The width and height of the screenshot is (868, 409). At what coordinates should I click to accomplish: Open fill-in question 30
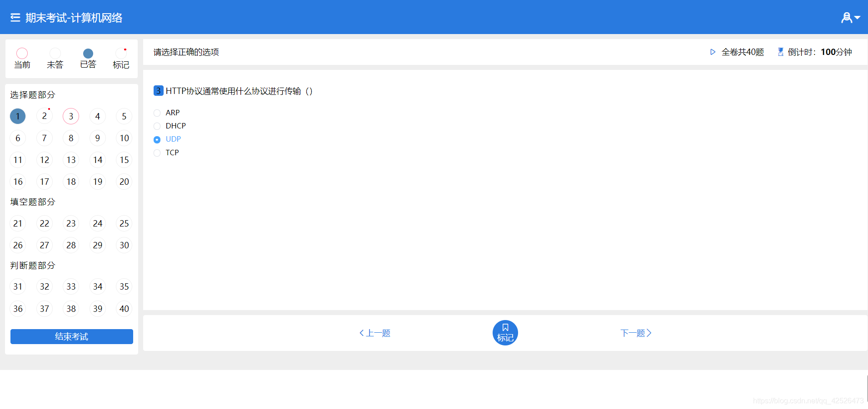point(124,245)
